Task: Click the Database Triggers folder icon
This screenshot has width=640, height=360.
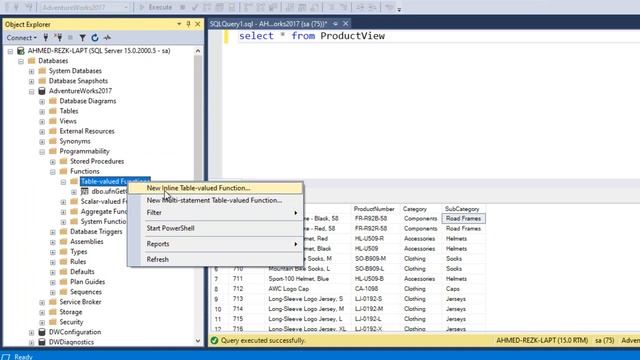Action: (63, 231)
